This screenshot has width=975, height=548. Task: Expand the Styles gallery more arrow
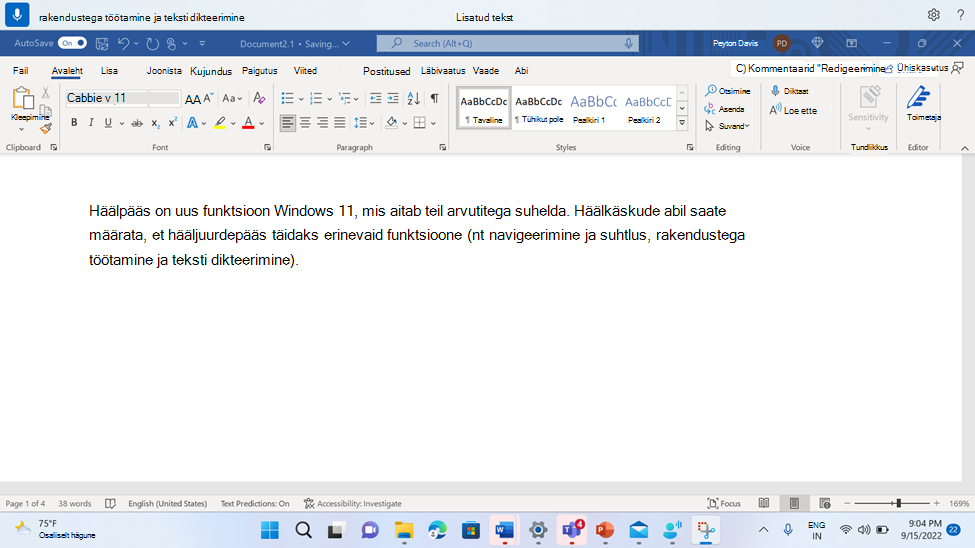682,123
